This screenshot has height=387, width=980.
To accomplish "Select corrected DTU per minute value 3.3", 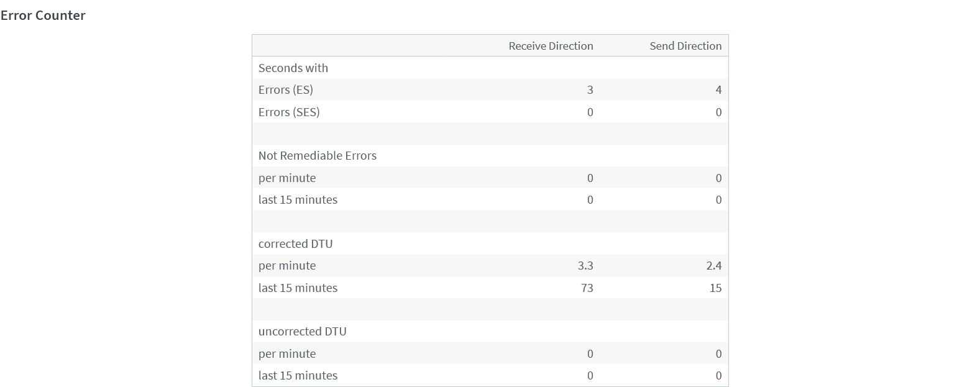I will 585,266.
